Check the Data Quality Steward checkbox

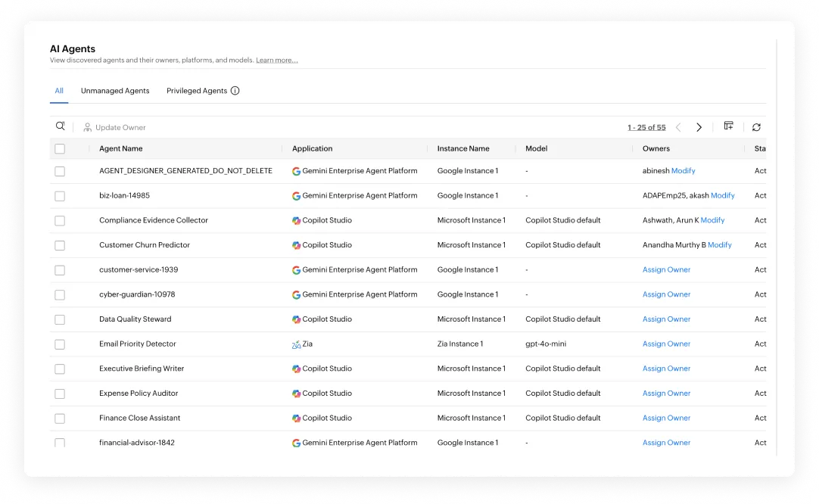[60, 319]
